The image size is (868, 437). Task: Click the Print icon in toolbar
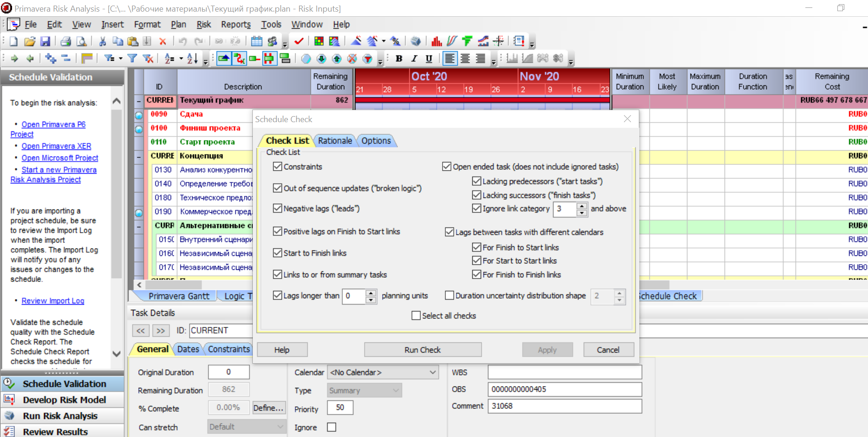66,41
